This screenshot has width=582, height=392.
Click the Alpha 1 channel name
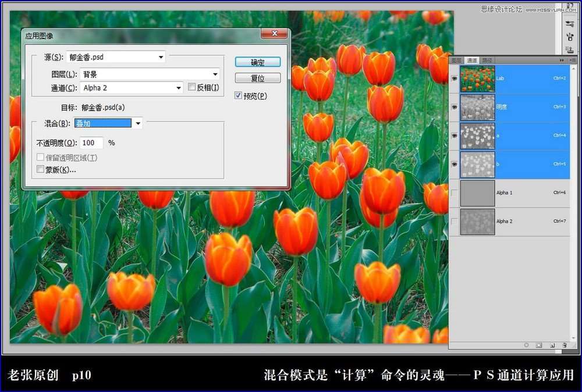pyautogui.click(x=505, y=193)
